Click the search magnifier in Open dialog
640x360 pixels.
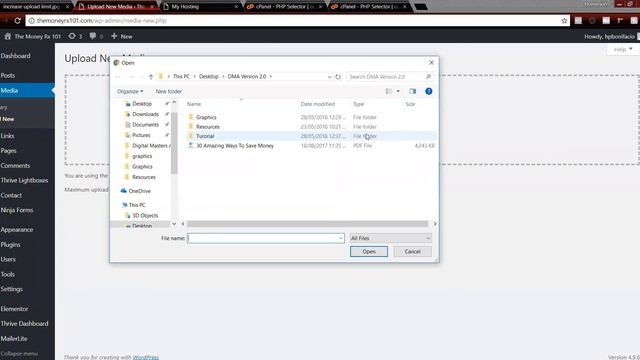point(428,76)
